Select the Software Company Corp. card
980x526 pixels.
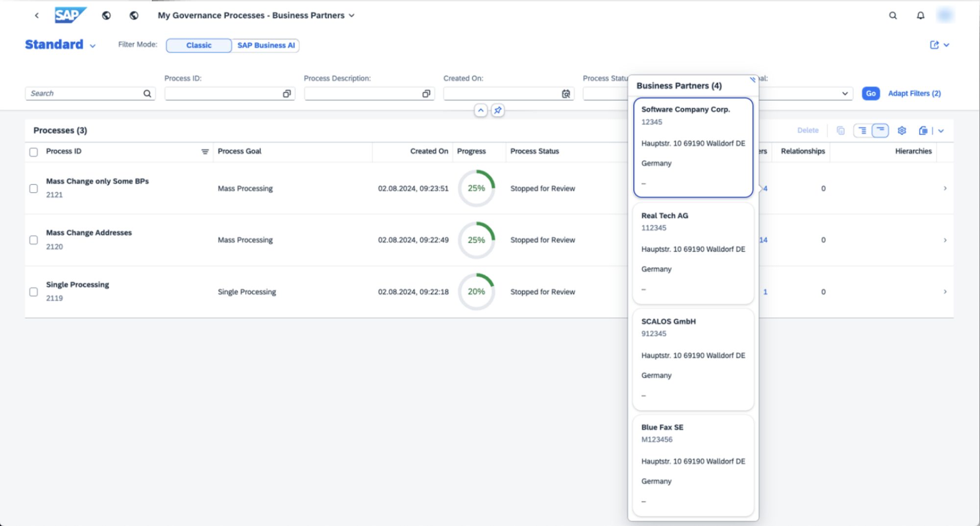pyautogui.click(x=693, y=147)
